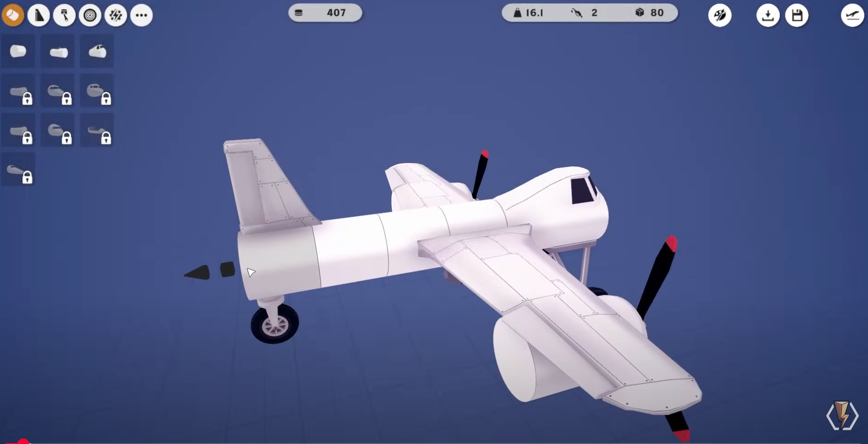Screen dimensions: 868x444
Task: Click the load aircraft icon
Action: point(768,15)
